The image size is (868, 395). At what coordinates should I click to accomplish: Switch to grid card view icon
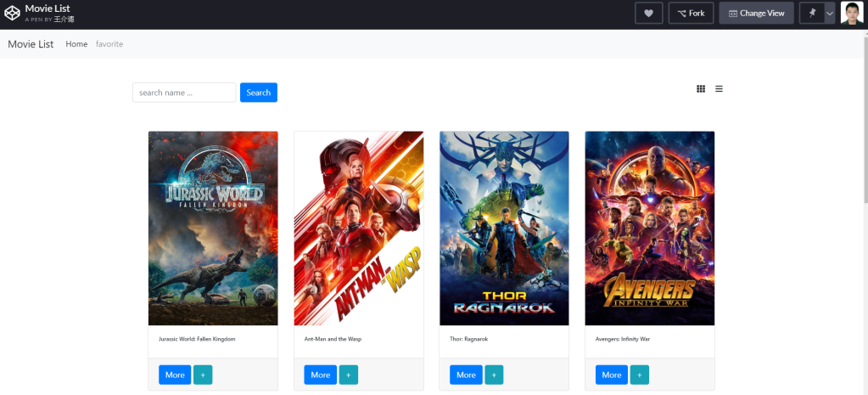click(701, 88)
